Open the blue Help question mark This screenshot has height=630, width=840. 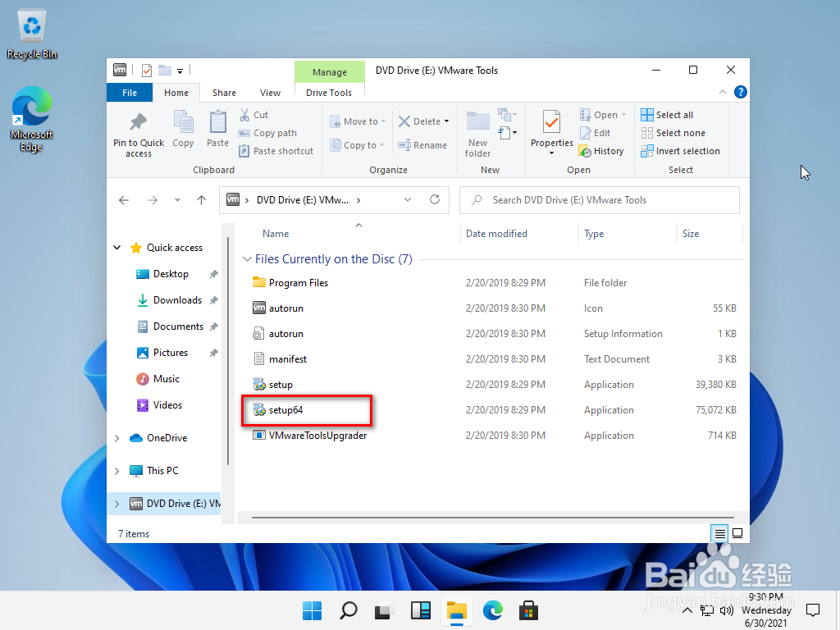pos(741,92)
